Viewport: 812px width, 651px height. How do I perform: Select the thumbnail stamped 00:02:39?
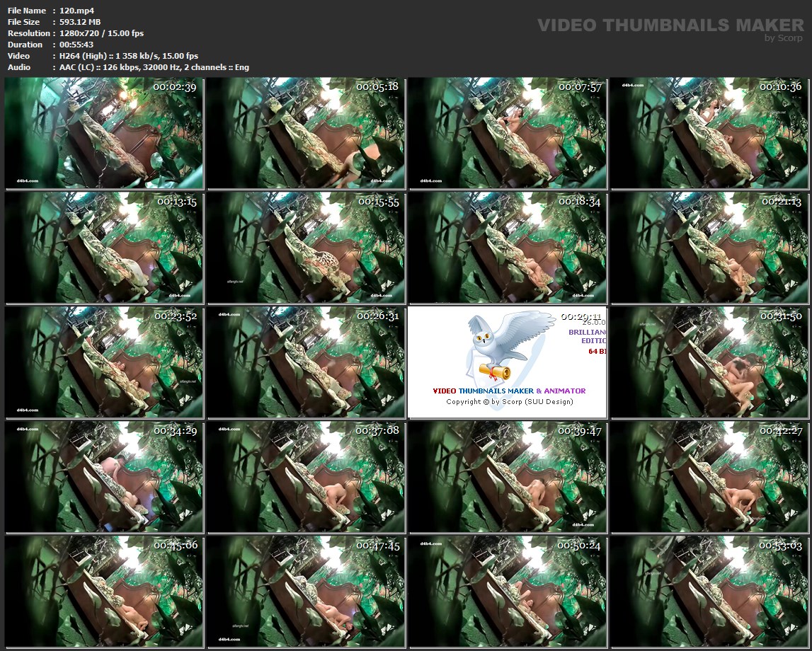pos(104,134)
